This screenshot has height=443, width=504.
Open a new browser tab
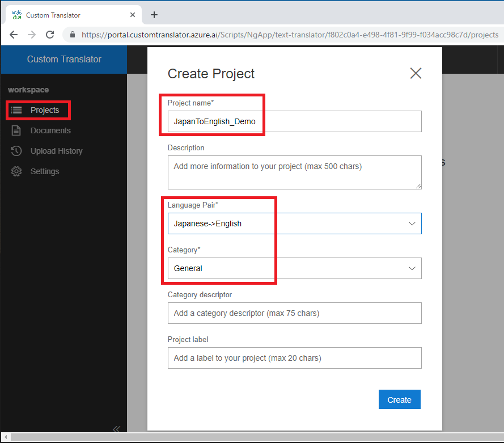[x=154, y=15]
